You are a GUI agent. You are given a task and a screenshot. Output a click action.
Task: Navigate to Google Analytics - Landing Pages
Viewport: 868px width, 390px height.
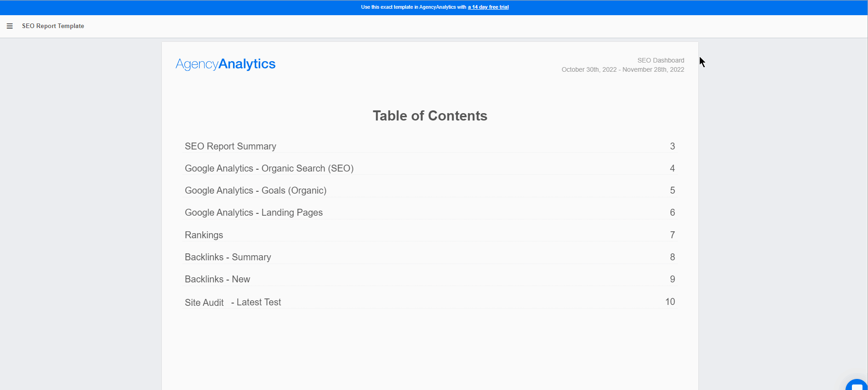(253, 212)
